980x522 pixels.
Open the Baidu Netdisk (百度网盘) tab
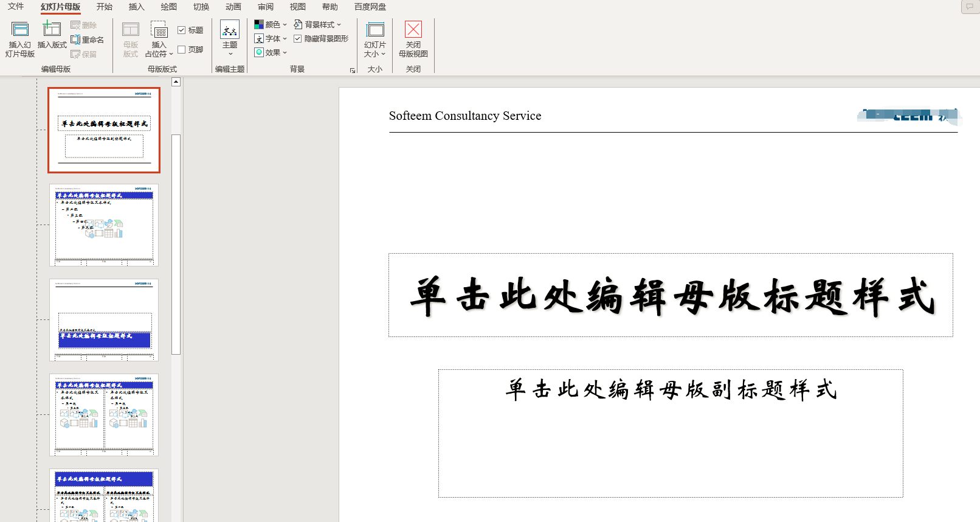370,7
